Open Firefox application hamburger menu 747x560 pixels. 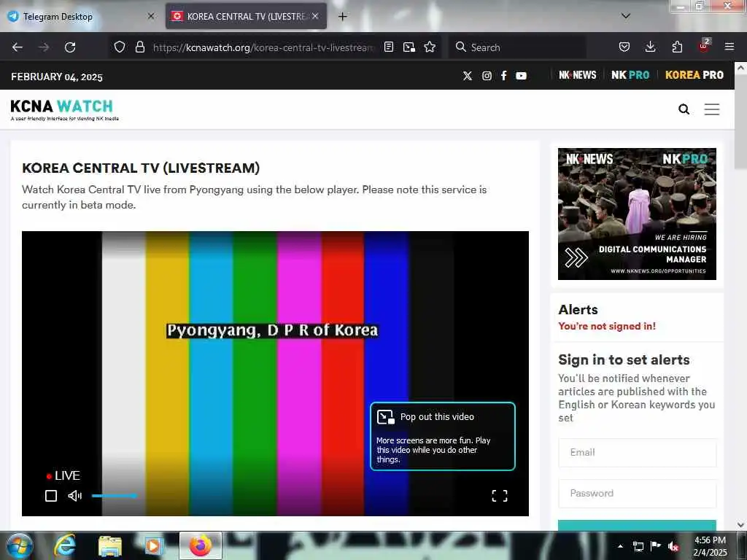[729, 47]
